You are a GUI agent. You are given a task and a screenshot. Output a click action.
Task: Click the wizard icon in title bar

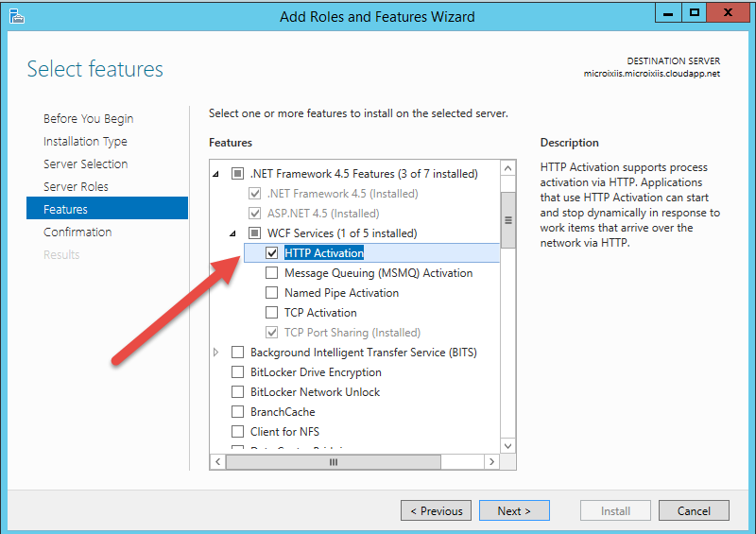click(x=16, y=16)
